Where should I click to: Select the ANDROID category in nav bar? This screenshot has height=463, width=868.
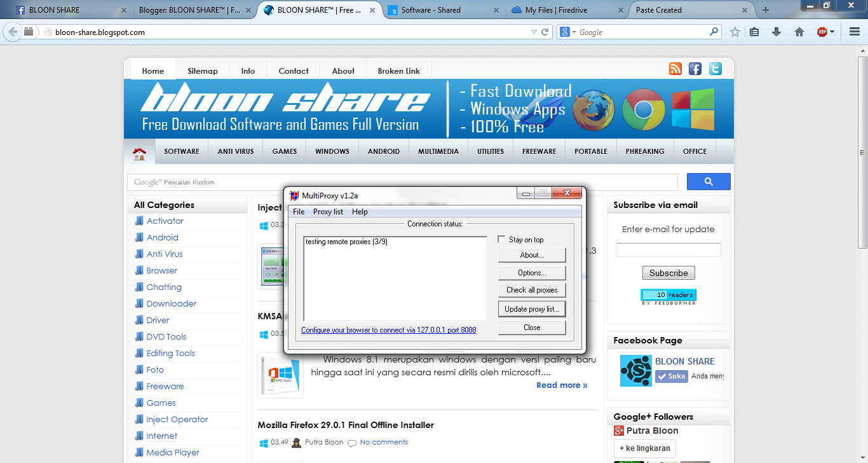tap(384, 151)
